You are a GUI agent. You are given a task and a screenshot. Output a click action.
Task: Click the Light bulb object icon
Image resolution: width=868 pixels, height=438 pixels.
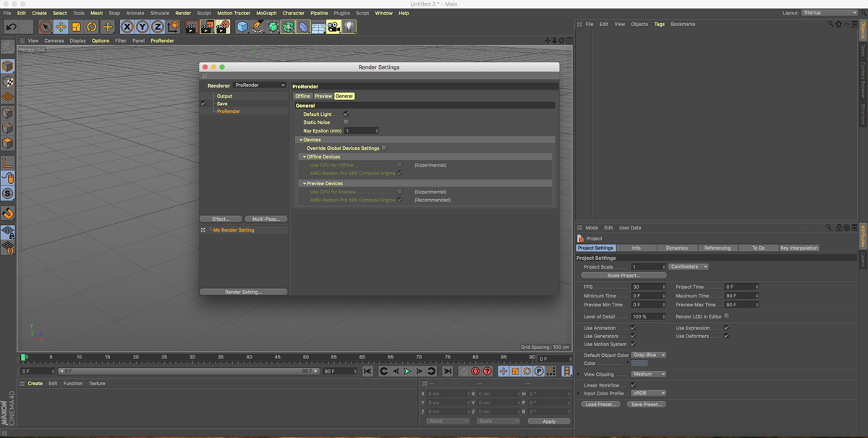coord(349,27)
